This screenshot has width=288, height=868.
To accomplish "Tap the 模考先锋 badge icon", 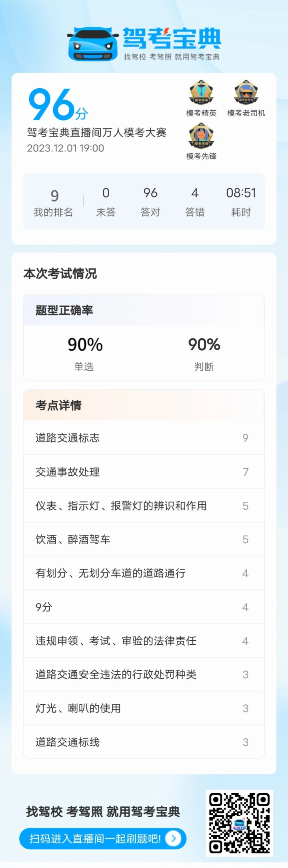I will (x=201, y=136).
